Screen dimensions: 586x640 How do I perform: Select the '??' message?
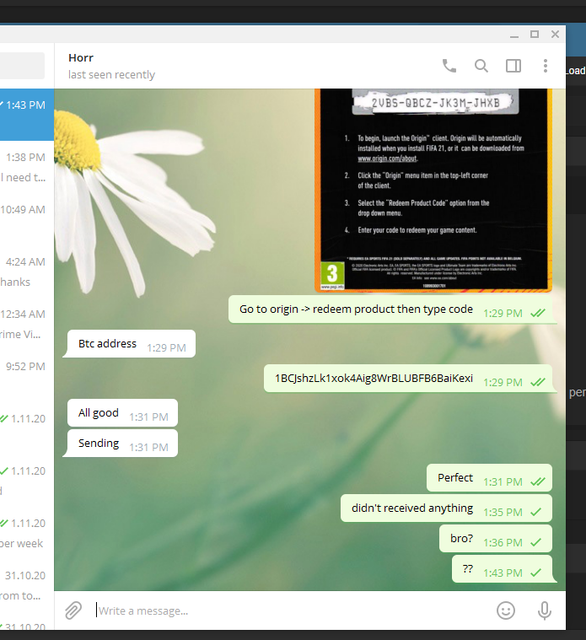(502, 569)
